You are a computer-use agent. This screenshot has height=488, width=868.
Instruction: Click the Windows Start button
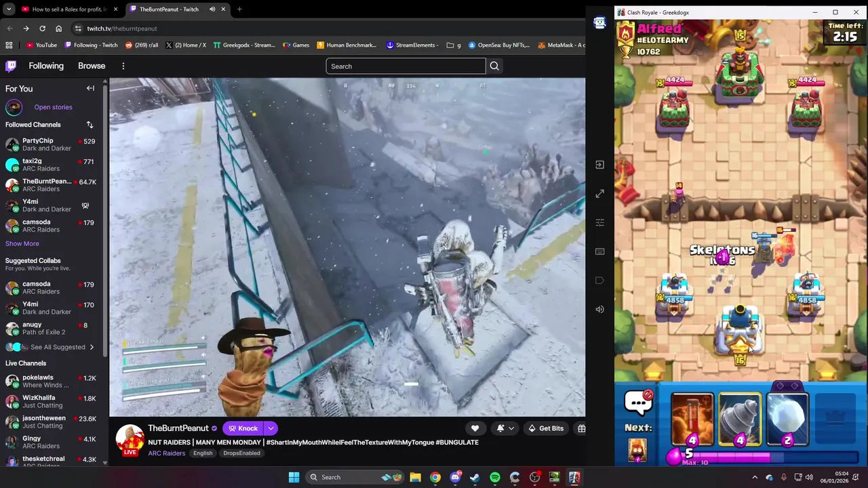coord(294,477)
